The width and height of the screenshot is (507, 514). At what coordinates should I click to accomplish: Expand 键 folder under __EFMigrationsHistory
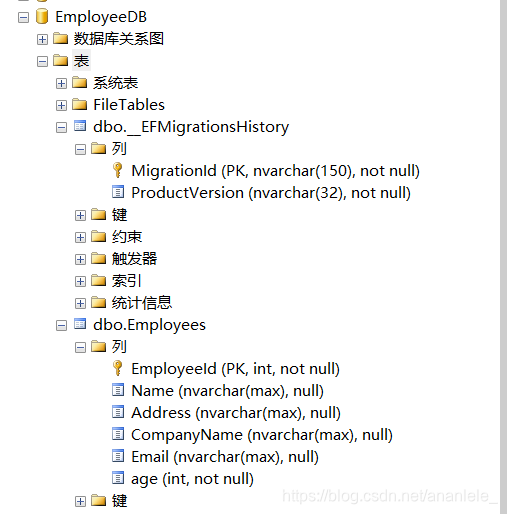point(80,215)
